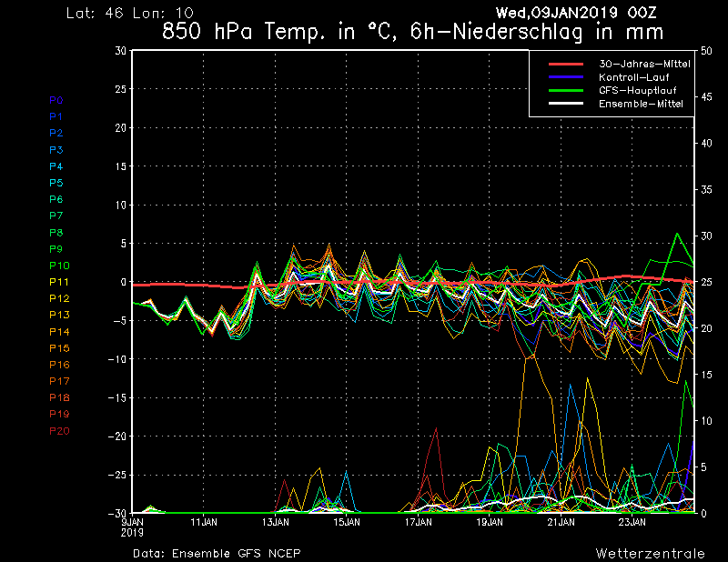The image size is (728, 562).
Task: Click the P14 member label
Action: click(x=59, y=332)
